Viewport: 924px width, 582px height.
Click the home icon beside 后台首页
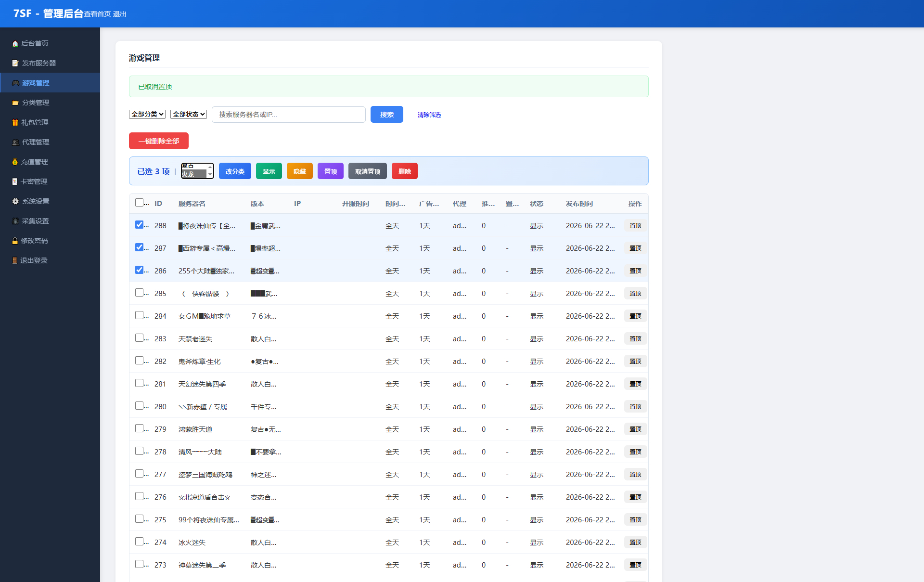click(15, 43)
